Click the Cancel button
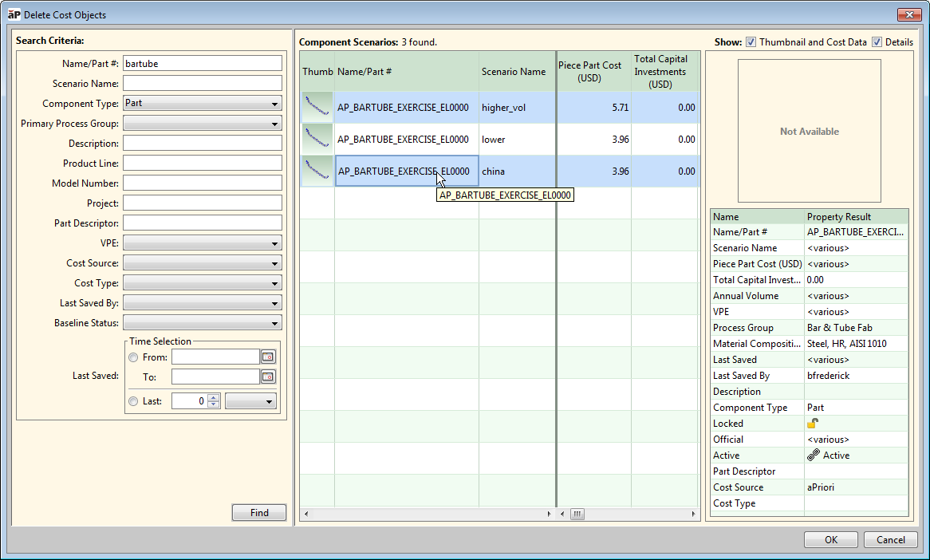 890,540
